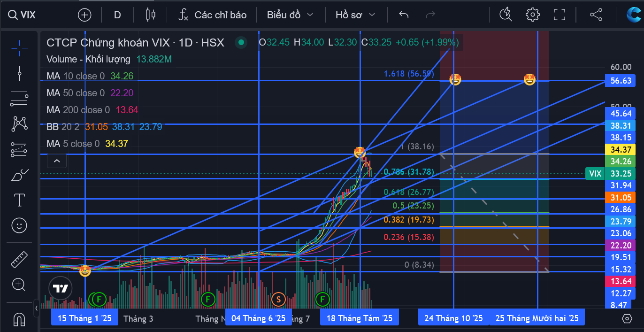This screenshot has width=644, height=332.
Task: Open the Các chỉ báo indicators menu
Action: (x=212, y=15)
